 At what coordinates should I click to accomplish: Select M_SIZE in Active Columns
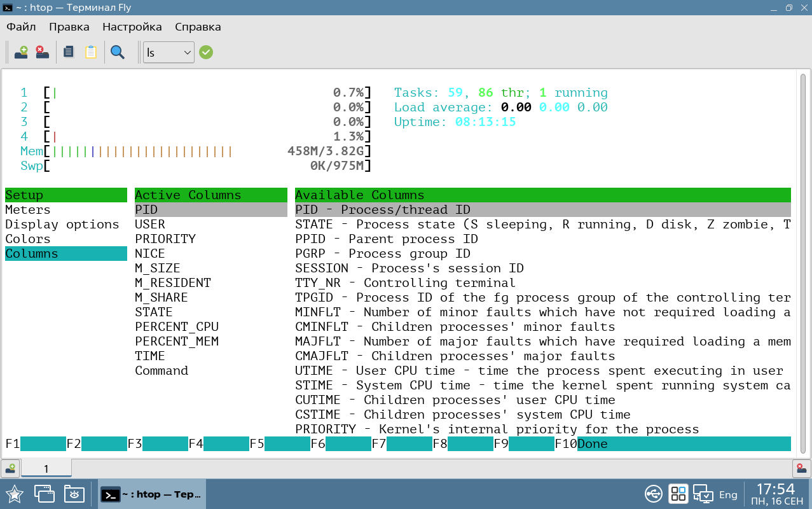coord(211,268)
